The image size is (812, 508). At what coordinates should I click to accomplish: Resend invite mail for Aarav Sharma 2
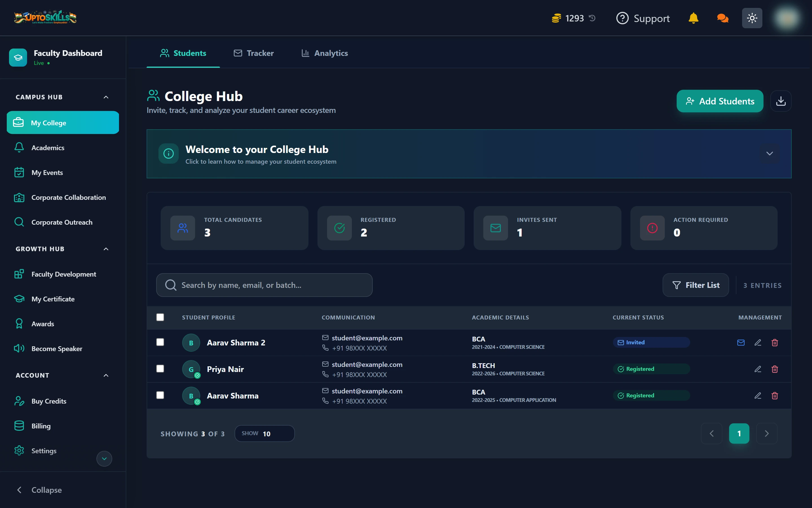(741, 342)
